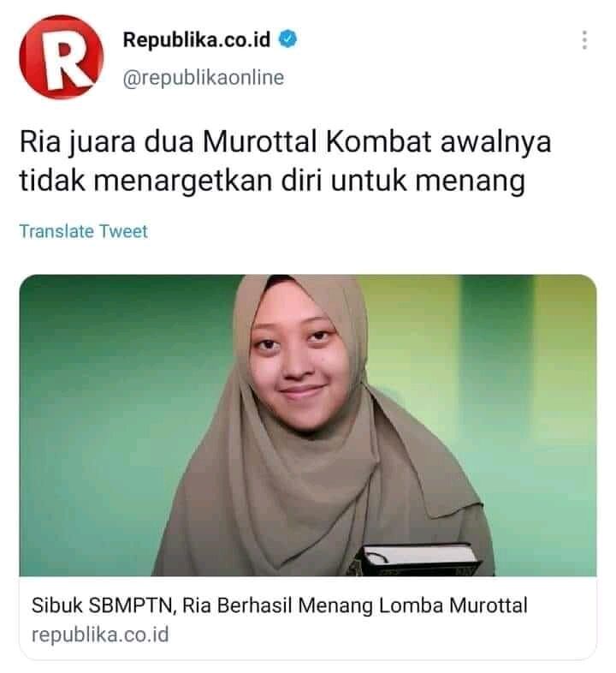Open the article preview photo

307,426
